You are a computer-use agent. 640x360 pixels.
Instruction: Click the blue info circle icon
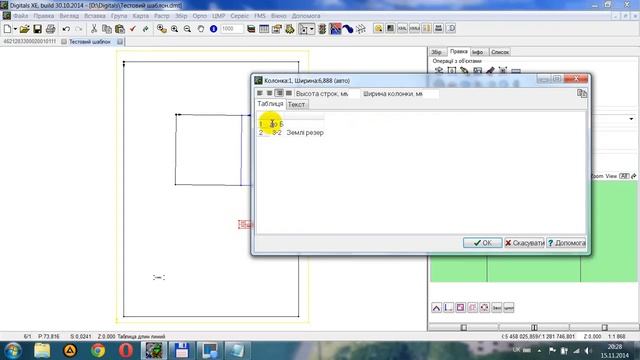coord(213,29)
